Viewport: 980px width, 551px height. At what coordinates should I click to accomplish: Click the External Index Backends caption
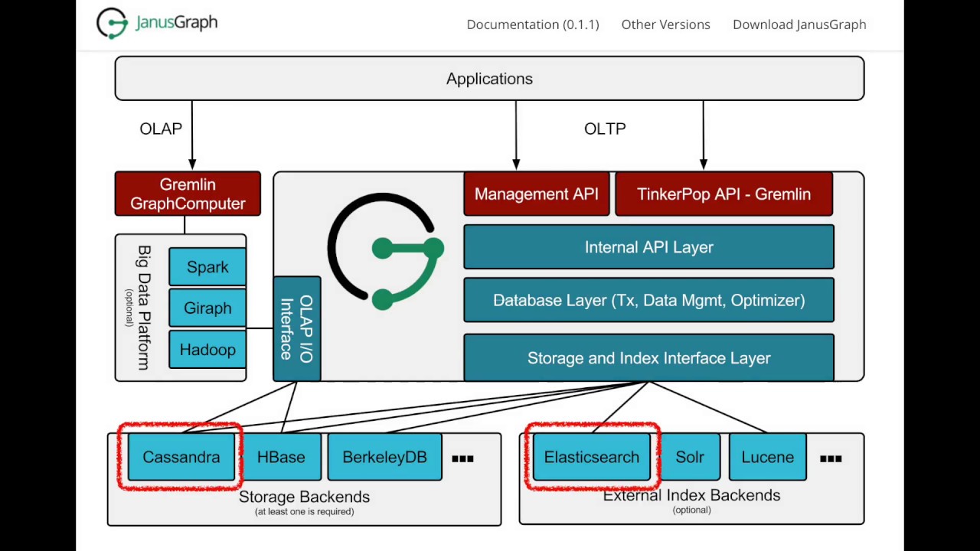click(691, 495)
